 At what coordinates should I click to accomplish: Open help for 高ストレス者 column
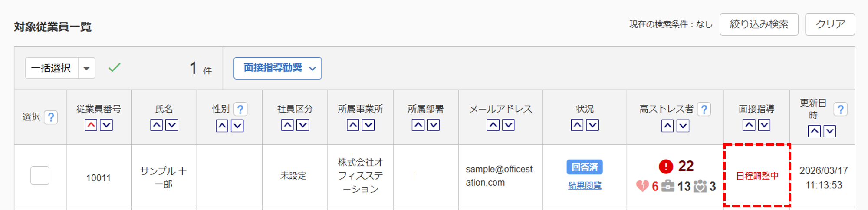tap(704, 109)
